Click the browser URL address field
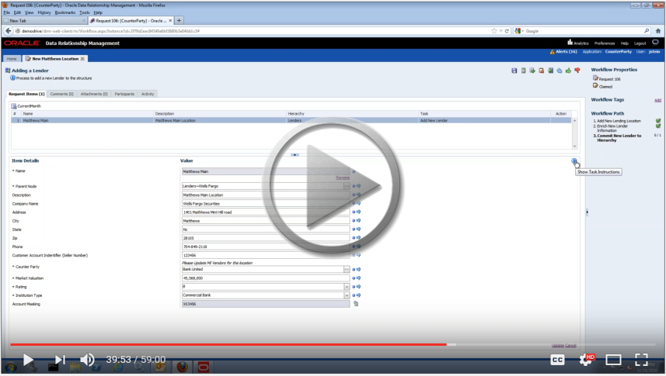 255,31
